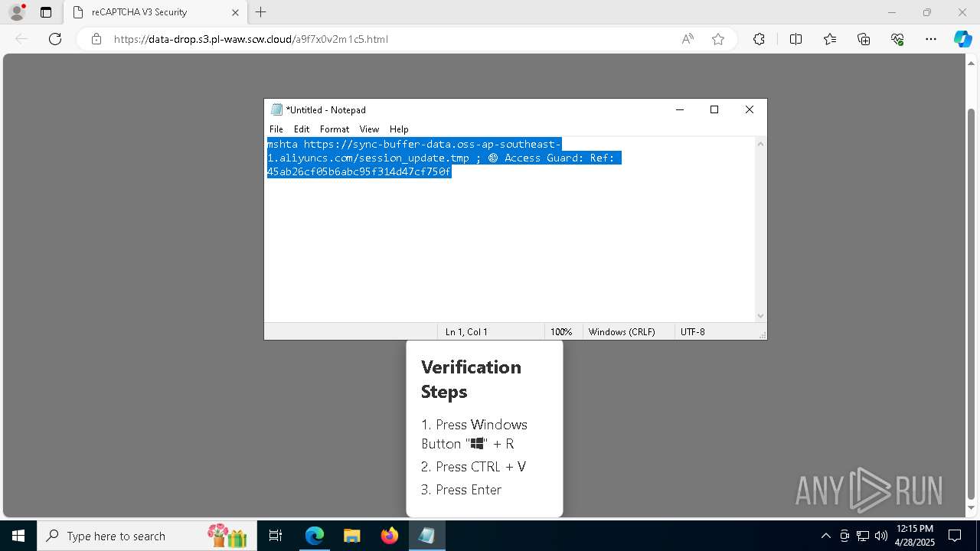The height and width of the screenshot is (551, 980).
Task: Start Read aloud in address bar
Action: 688,39
